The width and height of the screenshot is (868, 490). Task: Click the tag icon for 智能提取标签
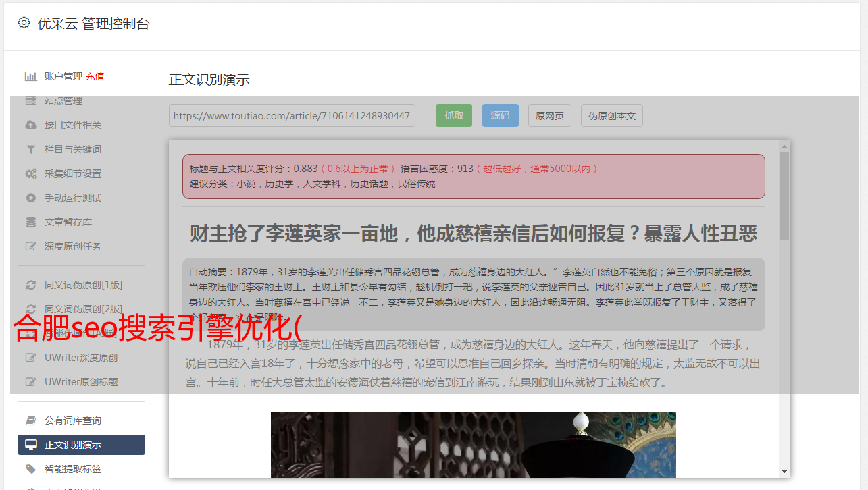point(30,469)
